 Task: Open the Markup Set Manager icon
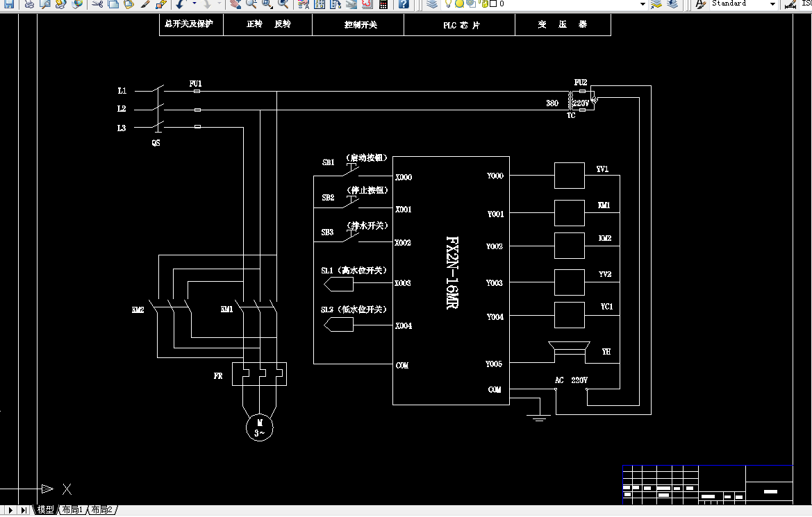pyautogui.click(x=367, y=4)
